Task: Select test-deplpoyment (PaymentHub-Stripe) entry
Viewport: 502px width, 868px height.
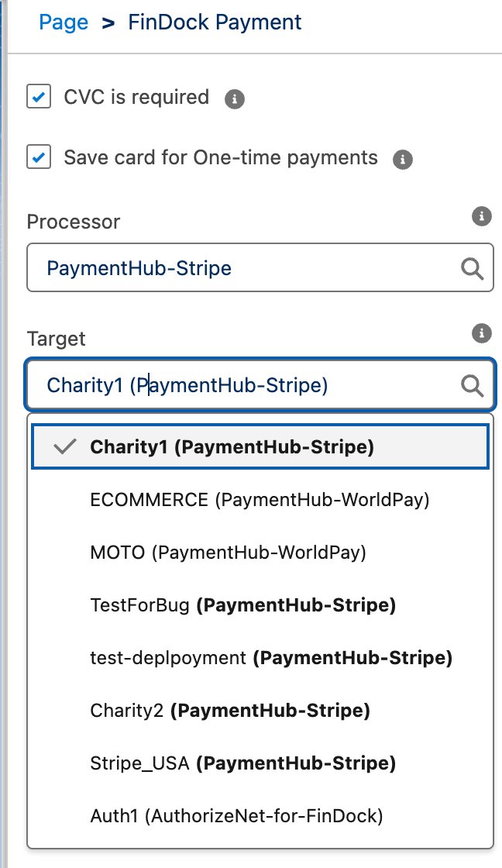Action: (270, 658)
